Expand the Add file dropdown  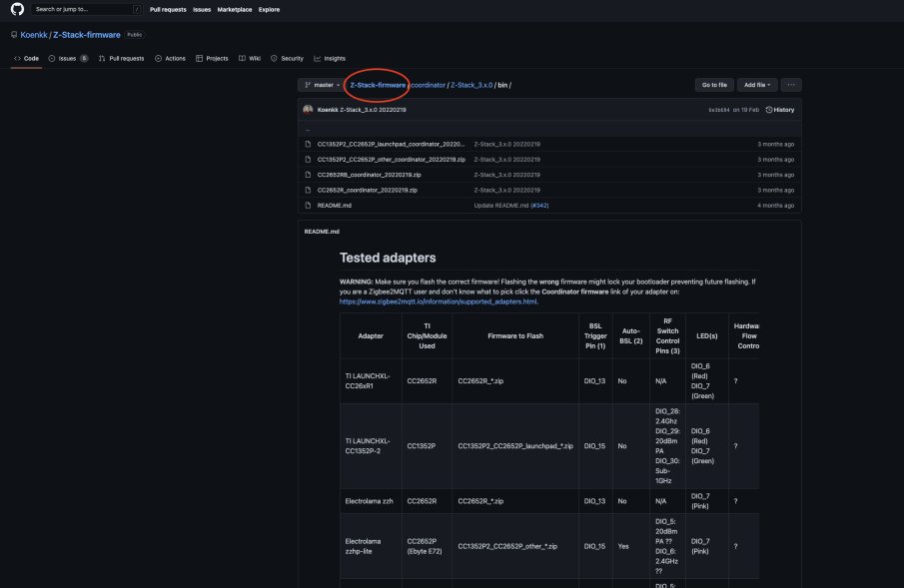757,85
